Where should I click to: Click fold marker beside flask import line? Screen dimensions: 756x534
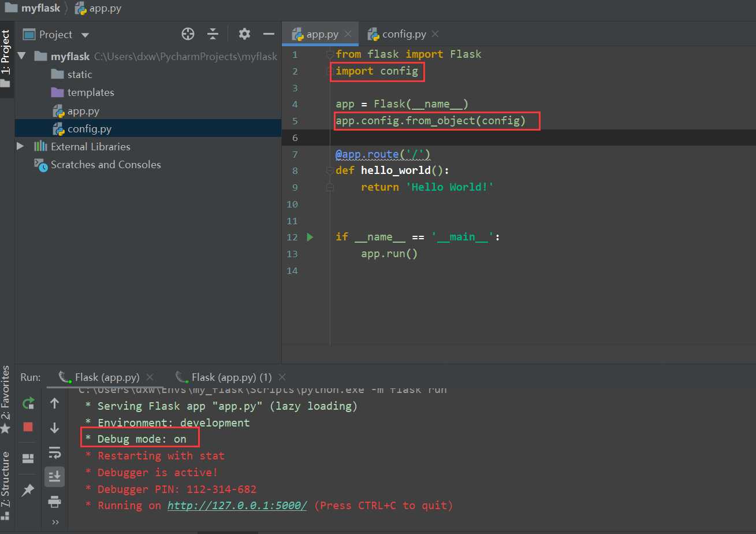point(330,55)
